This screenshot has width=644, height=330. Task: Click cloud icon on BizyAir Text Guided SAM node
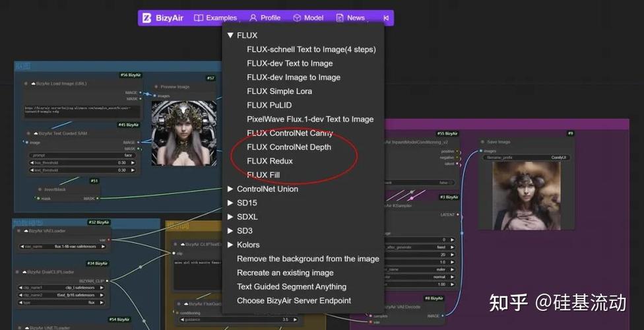[x=36, y=133]
